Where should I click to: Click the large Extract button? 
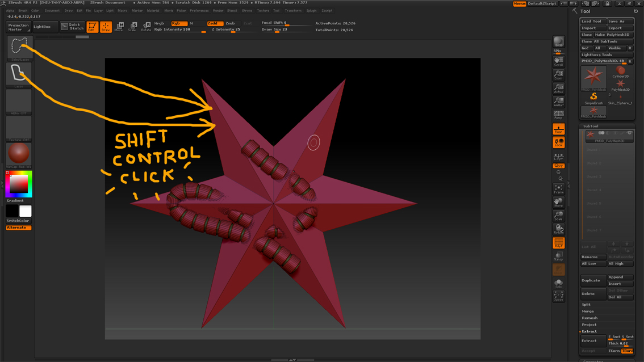(x=593, y=340)
